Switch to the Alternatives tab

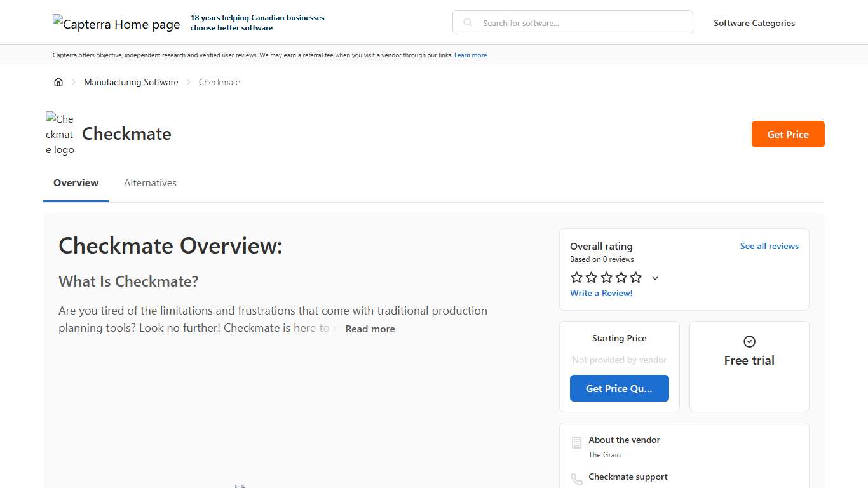150,182
